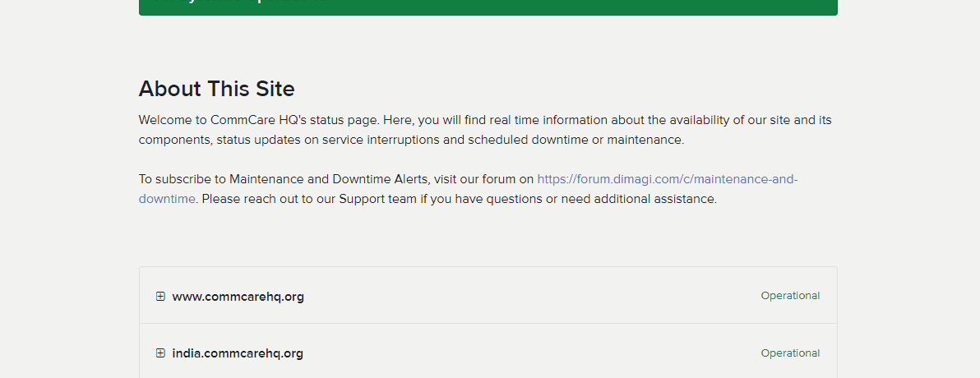Expand the www.commcarehq.org component group
Screen dimensions: 980x378
click(x=160, y=296)
